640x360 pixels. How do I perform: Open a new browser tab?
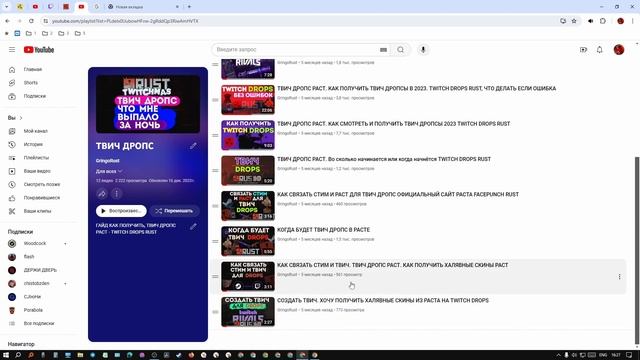pos(189,7)
